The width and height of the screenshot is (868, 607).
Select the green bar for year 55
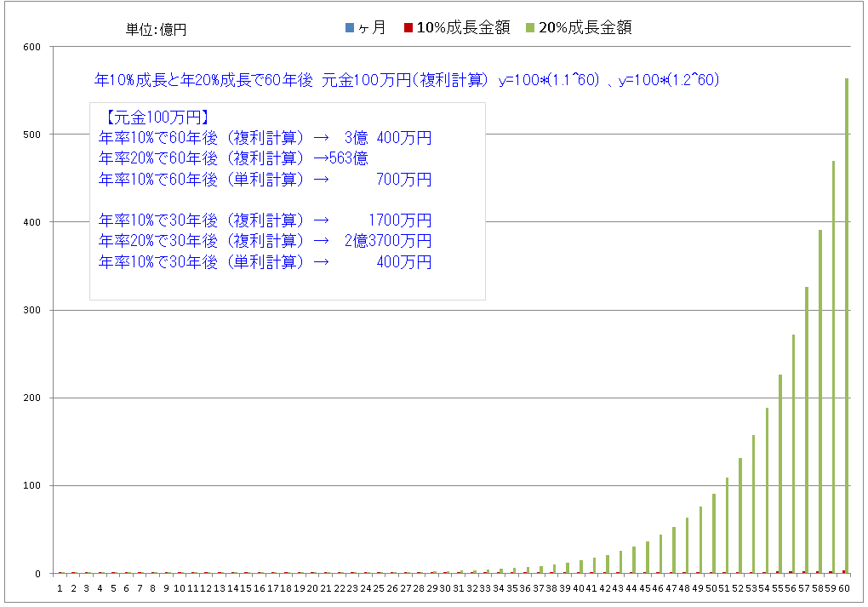[780, 473]
